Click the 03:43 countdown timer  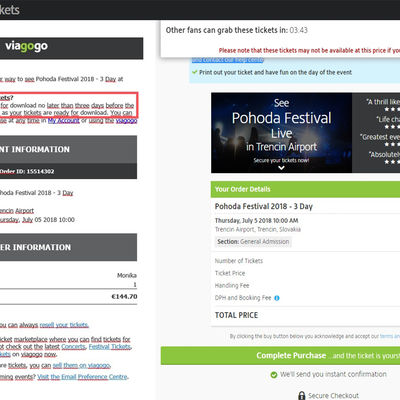click(x=298, y=30)
